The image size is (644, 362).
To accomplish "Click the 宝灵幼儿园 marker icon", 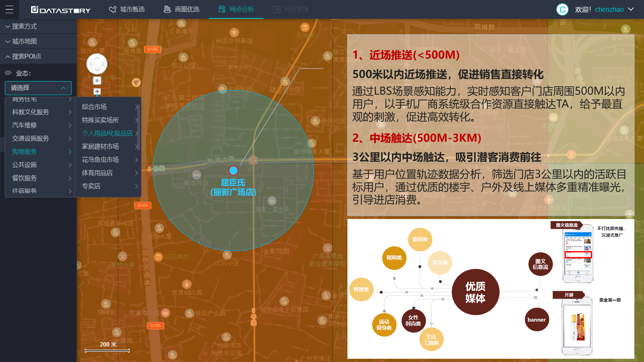I will 186,284.
